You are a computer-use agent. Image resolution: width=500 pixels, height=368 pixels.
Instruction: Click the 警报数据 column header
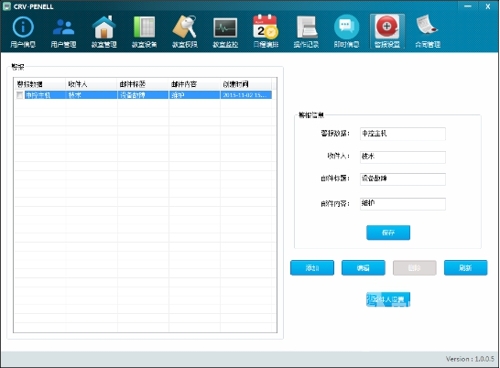tap(39, 84)
